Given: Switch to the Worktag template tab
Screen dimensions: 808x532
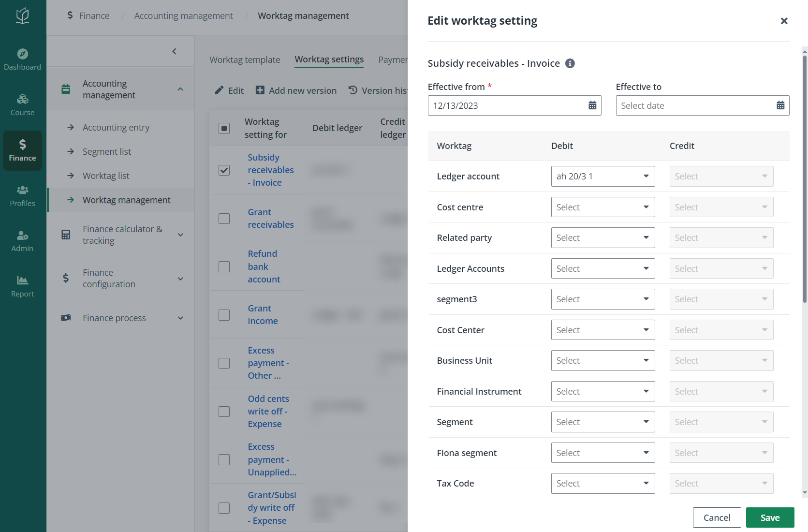Looking at the screenshot, I should 245,59.
